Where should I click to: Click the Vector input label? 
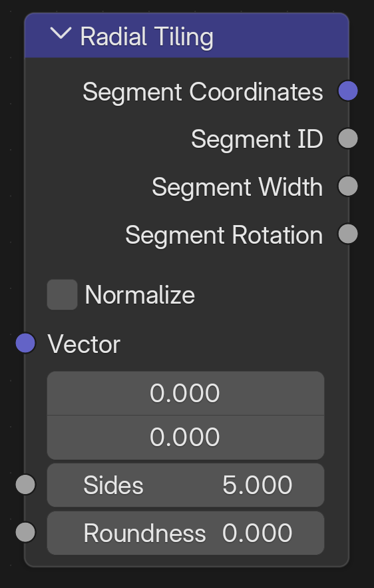pyautogui.click(x=84, y=344)
